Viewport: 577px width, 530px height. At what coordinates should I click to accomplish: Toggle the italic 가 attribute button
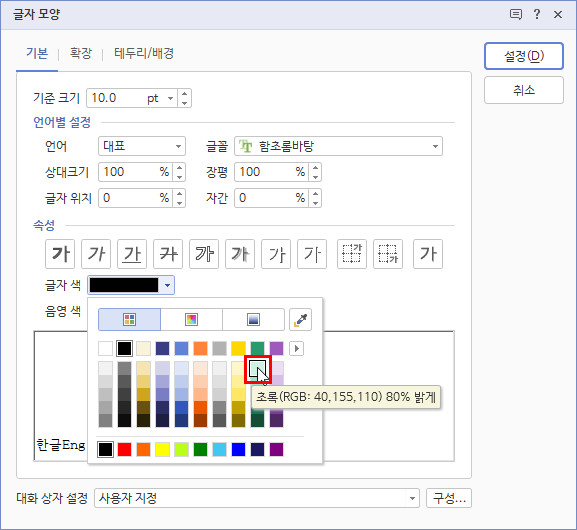[x=96, y=254]
